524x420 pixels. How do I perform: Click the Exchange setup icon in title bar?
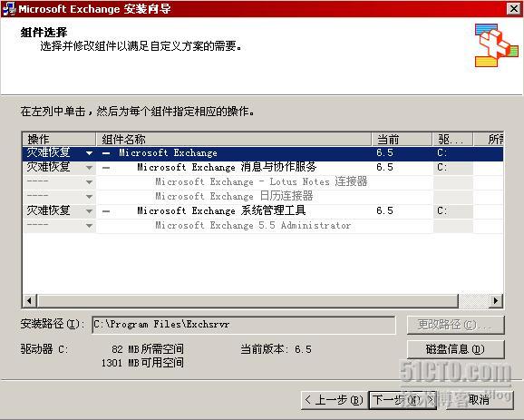coord(9,9)
